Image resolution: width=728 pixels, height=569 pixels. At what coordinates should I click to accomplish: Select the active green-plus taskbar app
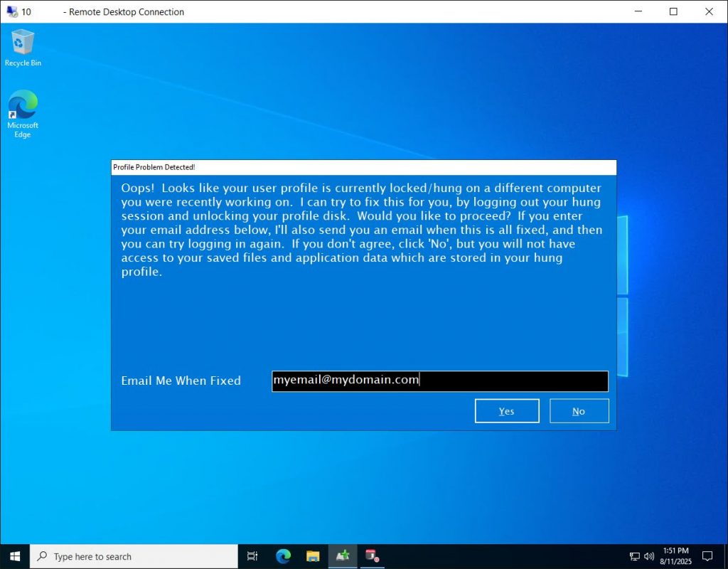[342, 556]
